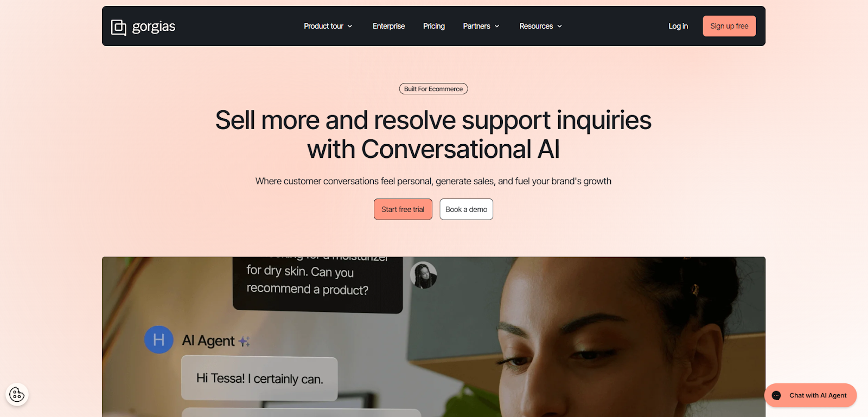Screen dimensions: 868x417
Task: Click the sparkle icon beside AI Agent
Action: tap(244, 341)
